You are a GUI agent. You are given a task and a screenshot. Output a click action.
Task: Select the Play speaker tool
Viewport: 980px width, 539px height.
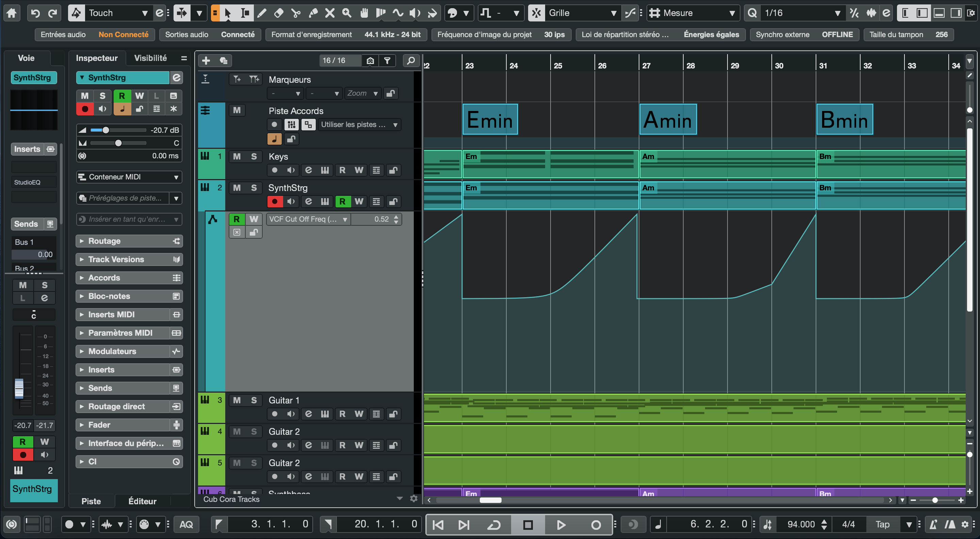tap(415, 13)
